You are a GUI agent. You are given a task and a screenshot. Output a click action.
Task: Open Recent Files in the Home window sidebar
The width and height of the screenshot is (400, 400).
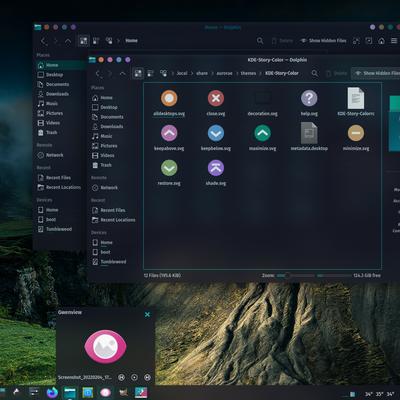(x=54, y=178)
